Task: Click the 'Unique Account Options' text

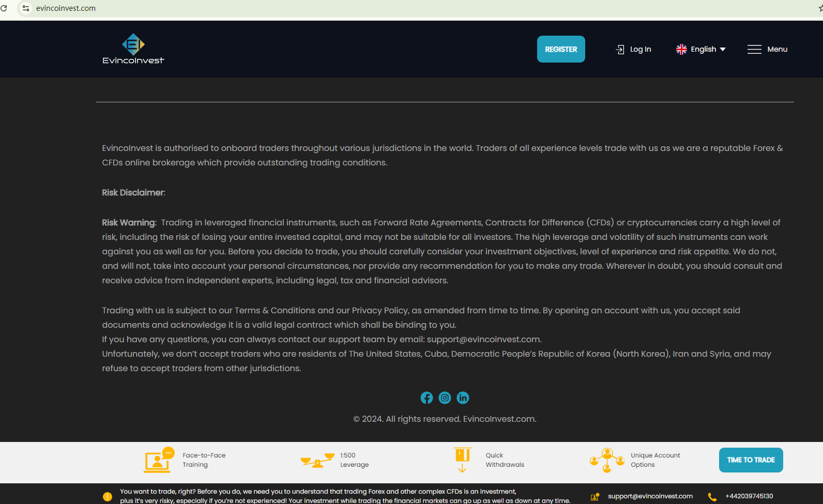Action: point(656,460)
